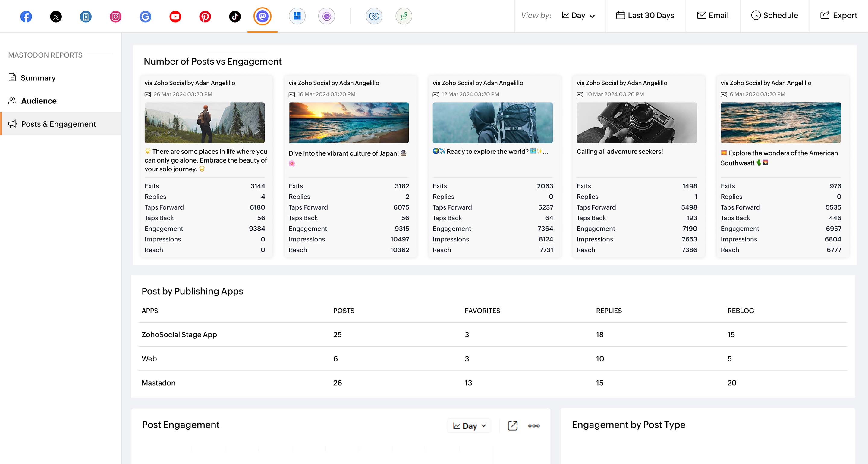Click the Mastodon channel icon
The height and width of the screenshot is (464, 868).
coord(263,16)
